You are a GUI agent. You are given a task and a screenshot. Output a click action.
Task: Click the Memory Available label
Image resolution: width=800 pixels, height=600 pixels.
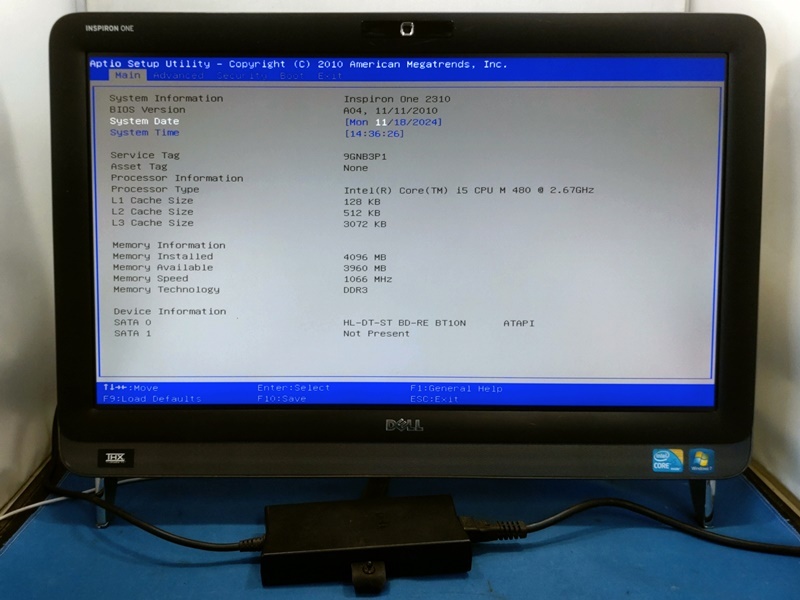163,267
